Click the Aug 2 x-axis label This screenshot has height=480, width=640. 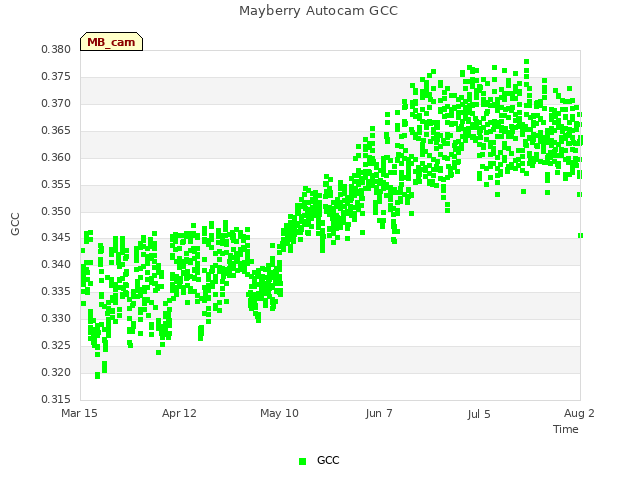(579, 413)
